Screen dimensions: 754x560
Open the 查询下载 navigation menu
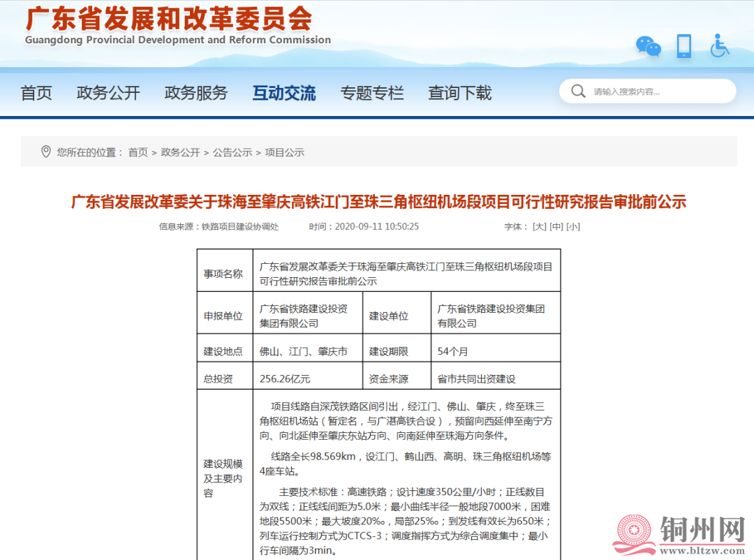[x=460, y=93]
